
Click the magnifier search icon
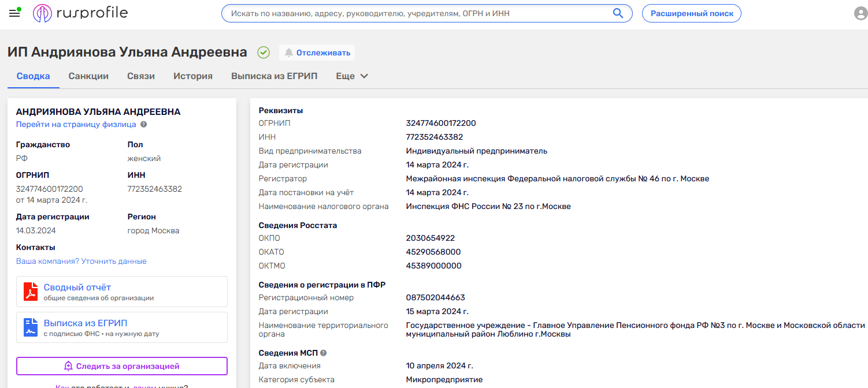(x=618, y=13)
